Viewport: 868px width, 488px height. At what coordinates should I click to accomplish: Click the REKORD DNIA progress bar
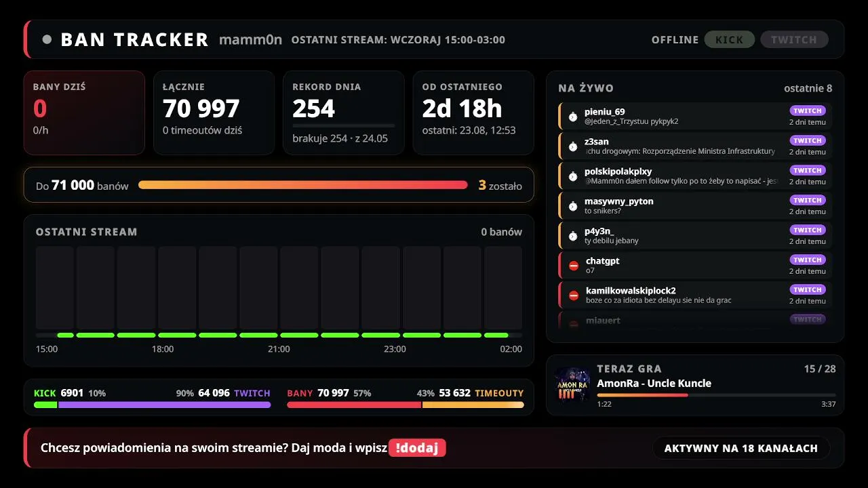pyautogui.click(x=343, y=125)
